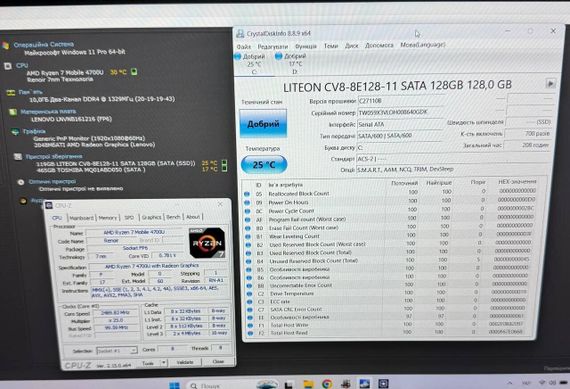Switch to the Memory tab in CPU-Z

click(108, 217)
